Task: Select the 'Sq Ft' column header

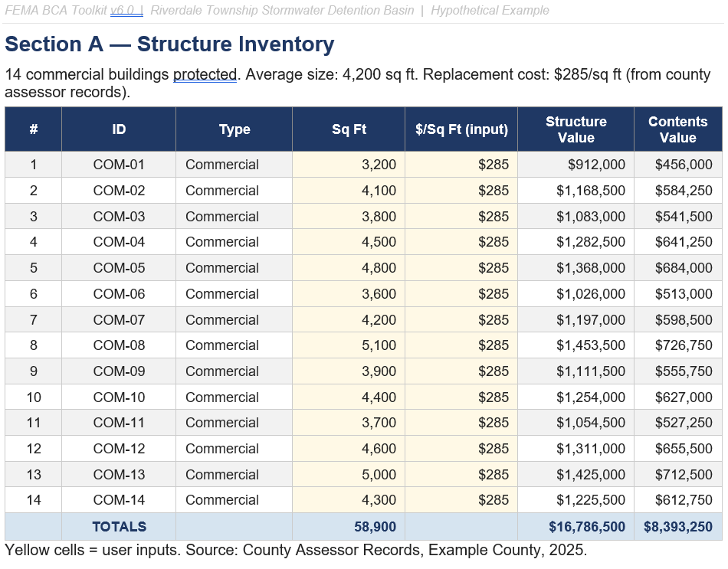Action: [349, 129]
